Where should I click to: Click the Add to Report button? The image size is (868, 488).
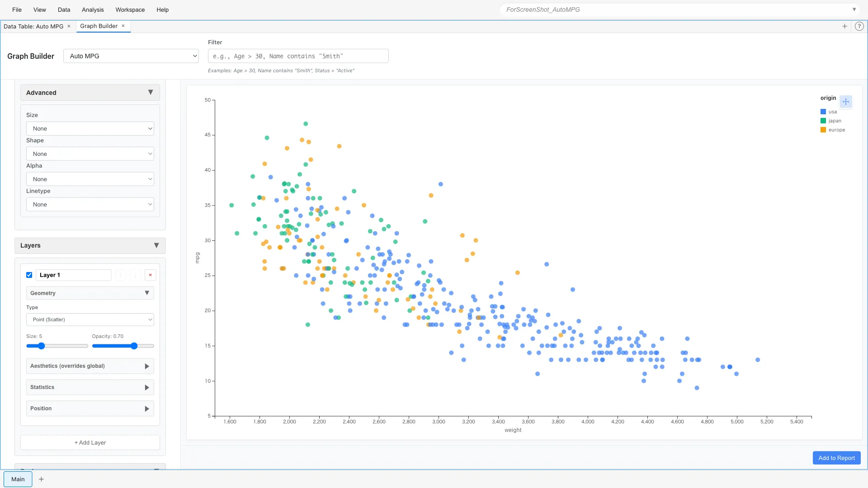pyautogui.click(x=836, y=458)
